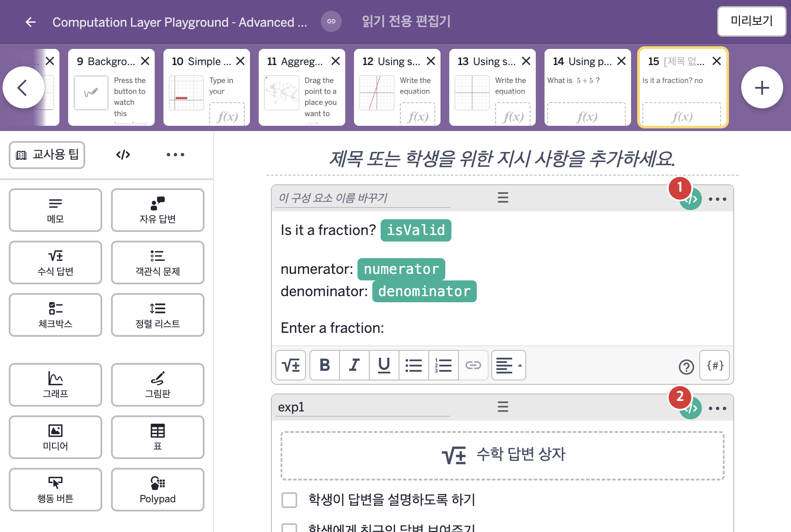Insert variable with {#} button
Viewport: 791px width, 532px height.
715,365
